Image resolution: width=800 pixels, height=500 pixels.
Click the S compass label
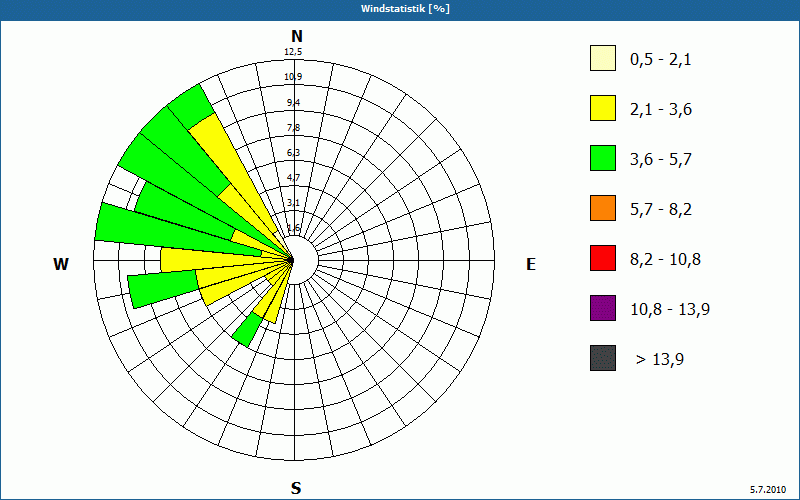pos(296,488)
